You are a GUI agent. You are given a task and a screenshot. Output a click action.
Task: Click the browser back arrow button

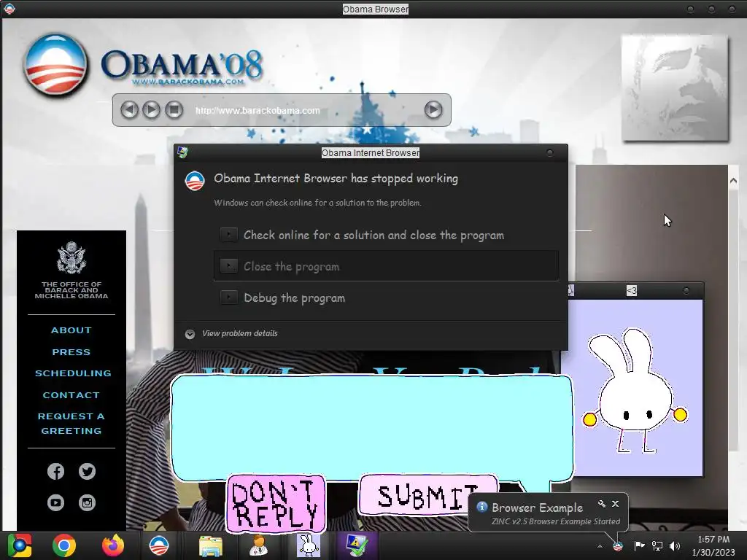(x=129, y=110)
